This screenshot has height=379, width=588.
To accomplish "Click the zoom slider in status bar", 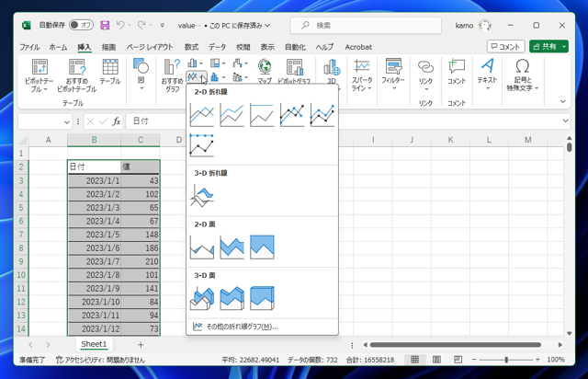I will tap(507, 360).
